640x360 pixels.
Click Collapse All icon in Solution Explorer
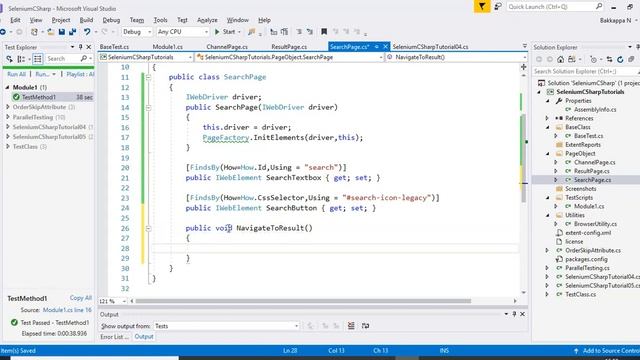pyautogui.click(x=631, y=60)
